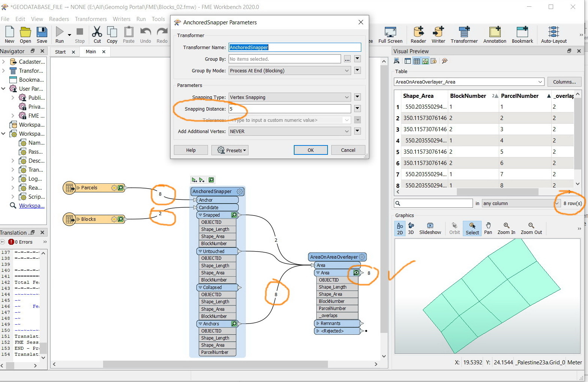Confirm parameters with the OK button

click(311, 150)
